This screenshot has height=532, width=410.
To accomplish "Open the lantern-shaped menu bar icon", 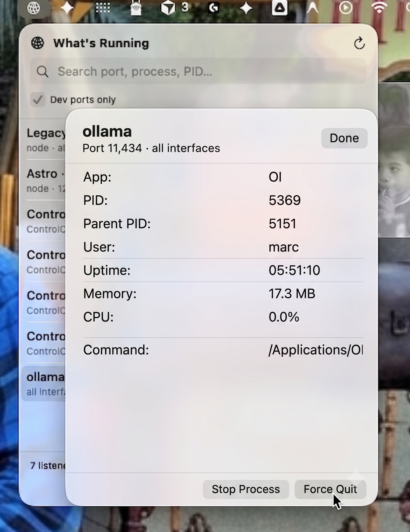I will point(136,8).
